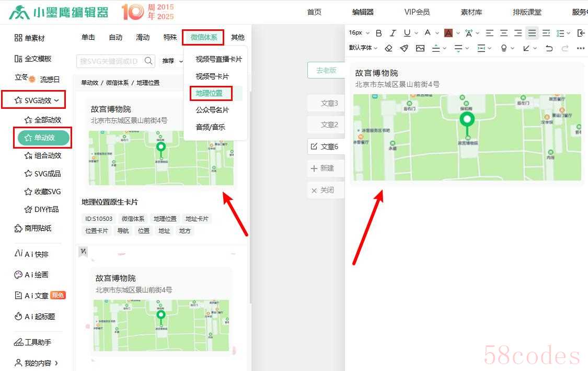Click the red background color A swatch
This screenshot has width=588, height=371.
pyautogui.click(x=448, y=33)
